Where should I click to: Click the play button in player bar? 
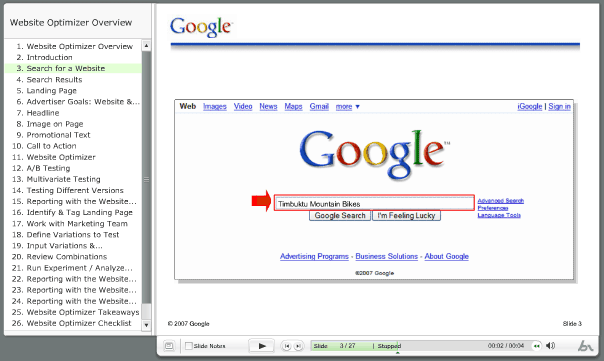262,346
